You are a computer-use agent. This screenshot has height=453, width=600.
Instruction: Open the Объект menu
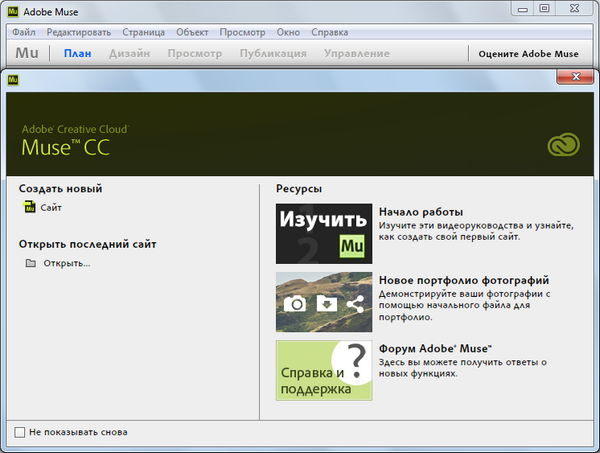[x=192, y=32]
